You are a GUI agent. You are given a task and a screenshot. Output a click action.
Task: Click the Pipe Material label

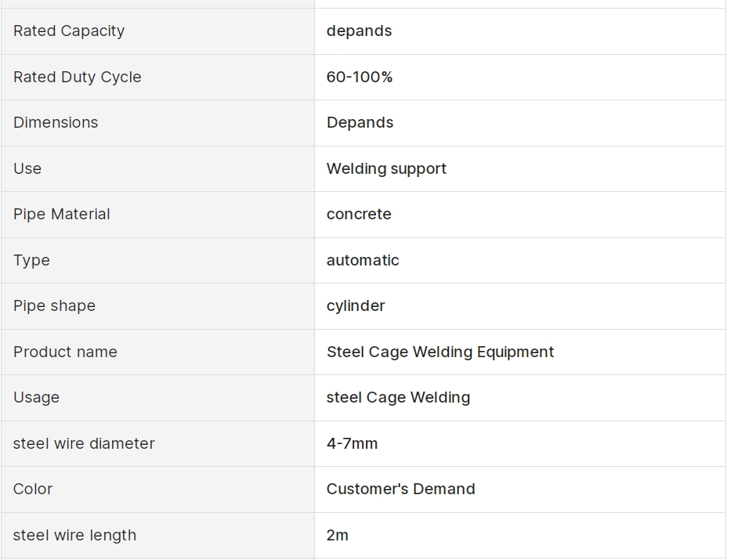coord(62,214)
